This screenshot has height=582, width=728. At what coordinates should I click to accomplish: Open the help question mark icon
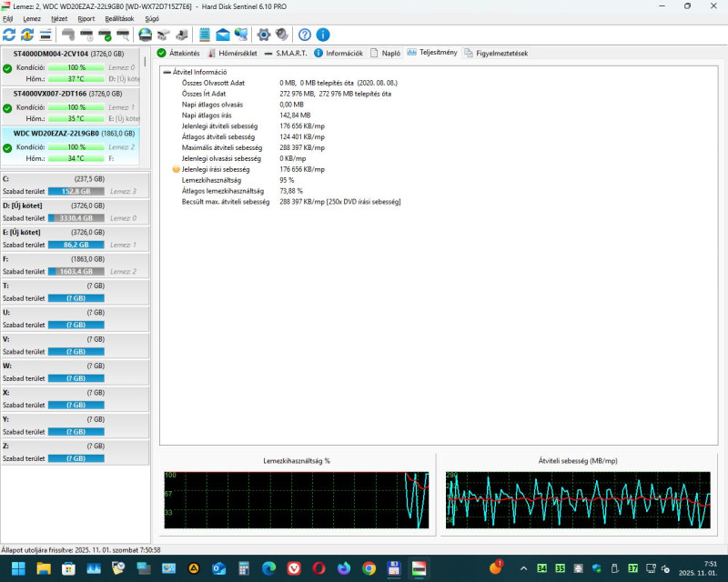(305, 35)
